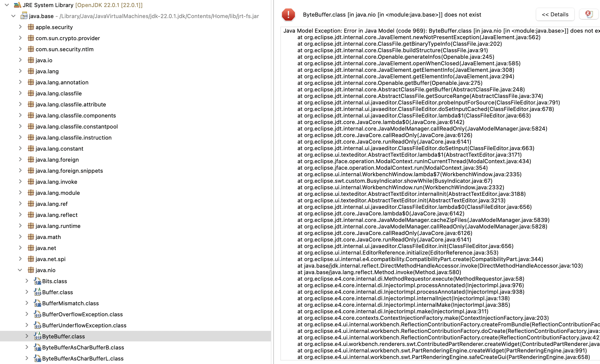Click the Bits.class file icon
The width and height of the screenshot is (600, 364).
tap(37, 281)
